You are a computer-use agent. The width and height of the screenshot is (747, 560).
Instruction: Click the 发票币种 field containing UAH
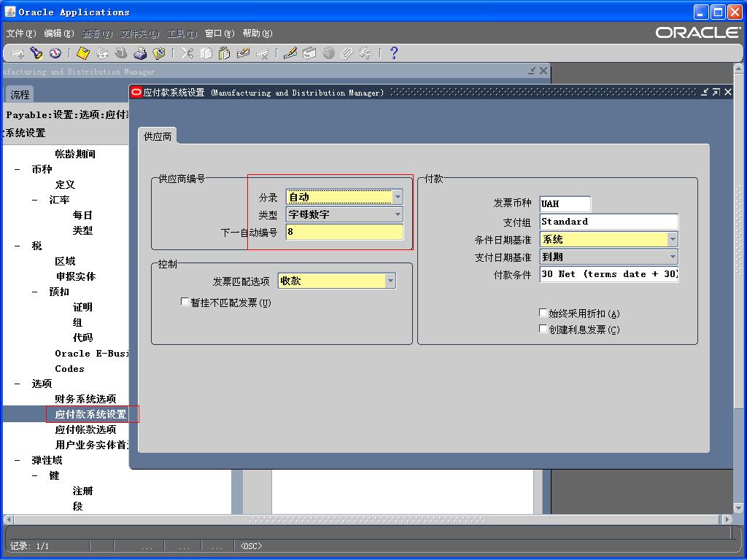[565, 204]
